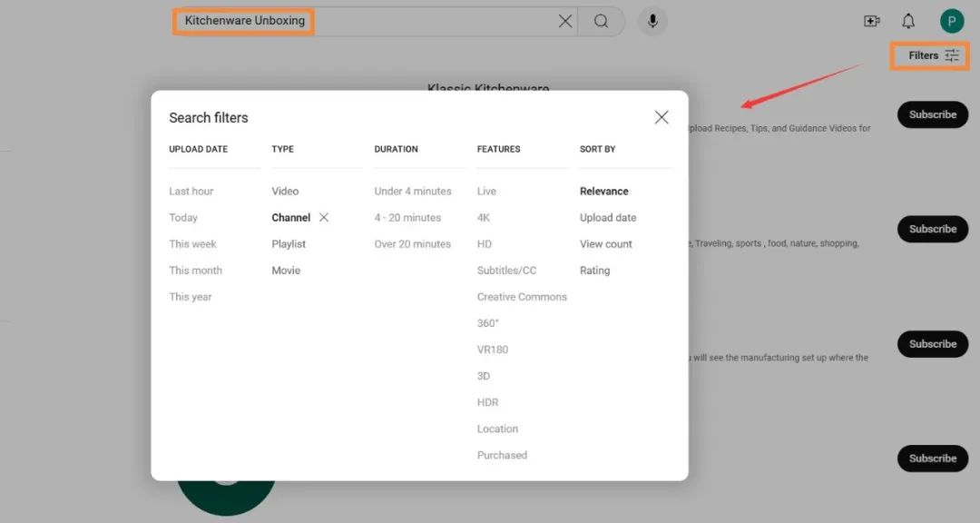The height and width of the screenshot is (523, 980).
Task: Subscribe to the Klassic Kitchenware channel
Action: point(932,114)
